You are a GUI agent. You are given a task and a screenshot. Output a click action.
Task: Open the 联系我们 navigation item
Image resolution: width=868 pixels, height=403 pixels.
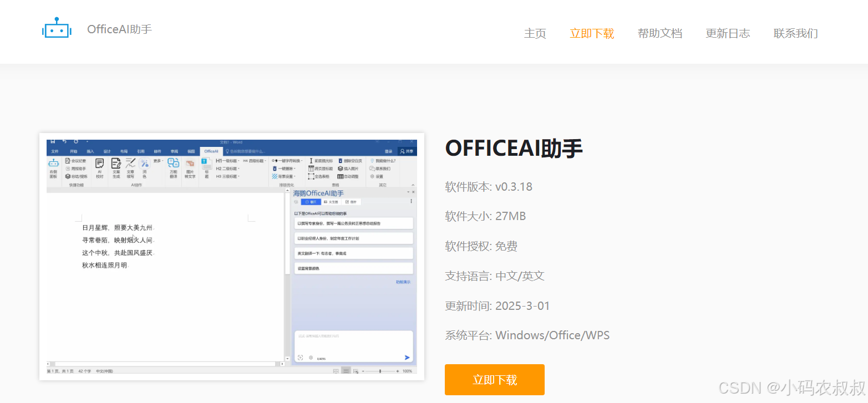(x=796, y=33)
